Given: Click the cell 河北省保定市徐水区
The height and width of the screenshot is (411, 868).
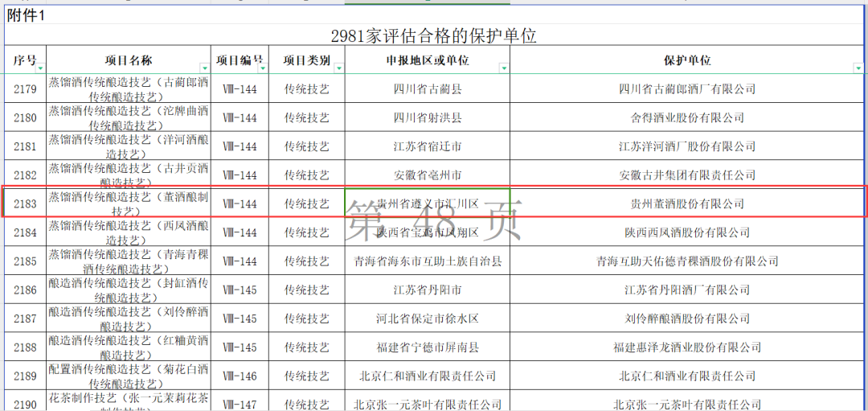Looking at the screenshot, I should (x=427, y=319).
